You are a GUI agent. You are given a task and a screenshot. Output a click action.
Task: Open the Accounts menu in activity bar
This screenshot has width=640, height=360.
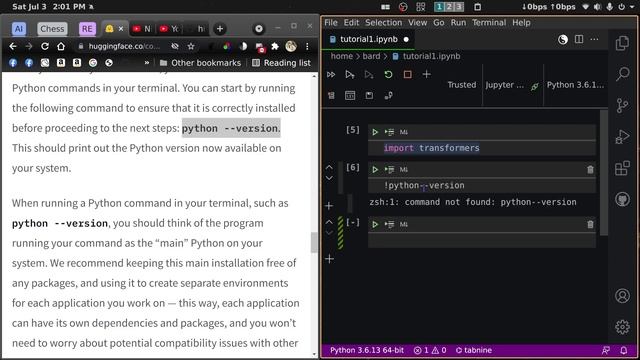click(x=622, y=296)
